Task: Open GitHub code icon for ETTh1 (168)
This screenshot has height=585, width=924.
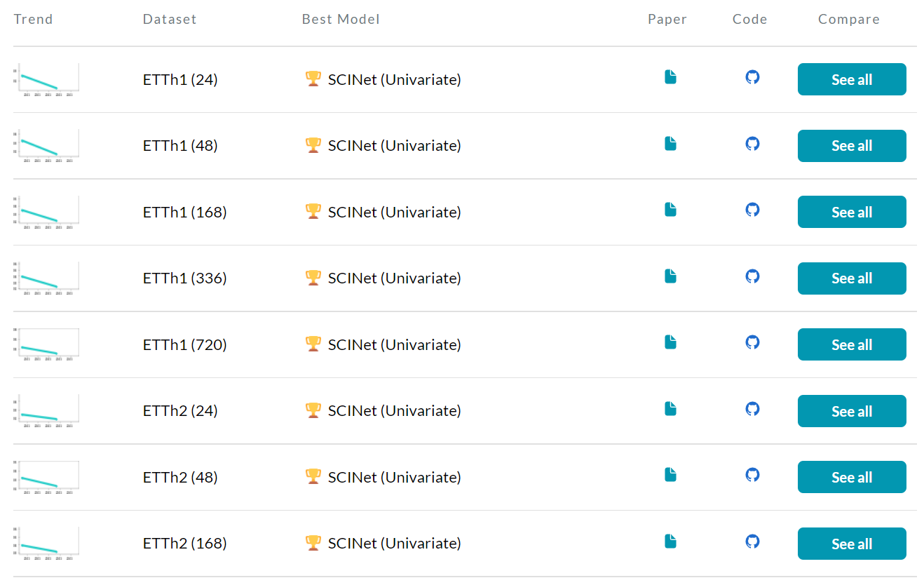Action: coord(752,210)
